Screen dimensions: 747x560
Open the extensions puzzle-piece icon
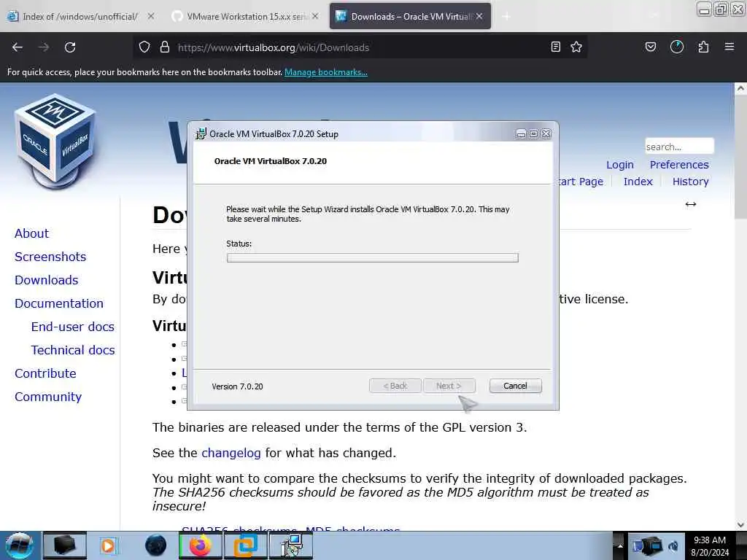pyautogui.click(x=703, y=47)
